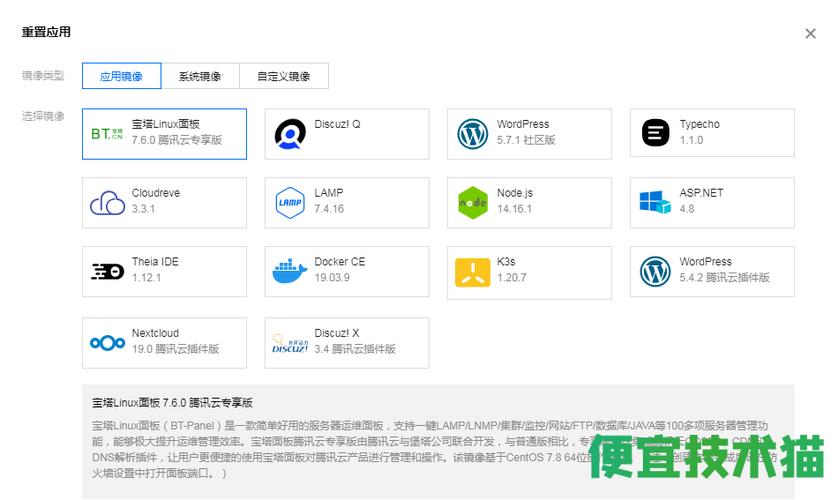Click the Theia IDE 1.12.1 version text
Screen dimensions: 838x500
click(146, 278)
